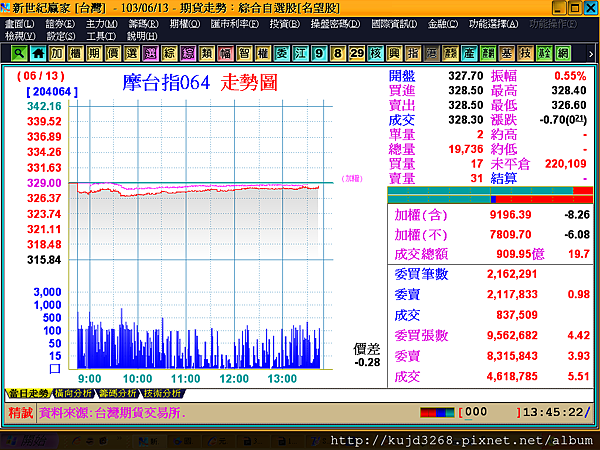600x450 pixels.
Task: Click the 加權(含) index value 9196.39
Action: point(510,215)
